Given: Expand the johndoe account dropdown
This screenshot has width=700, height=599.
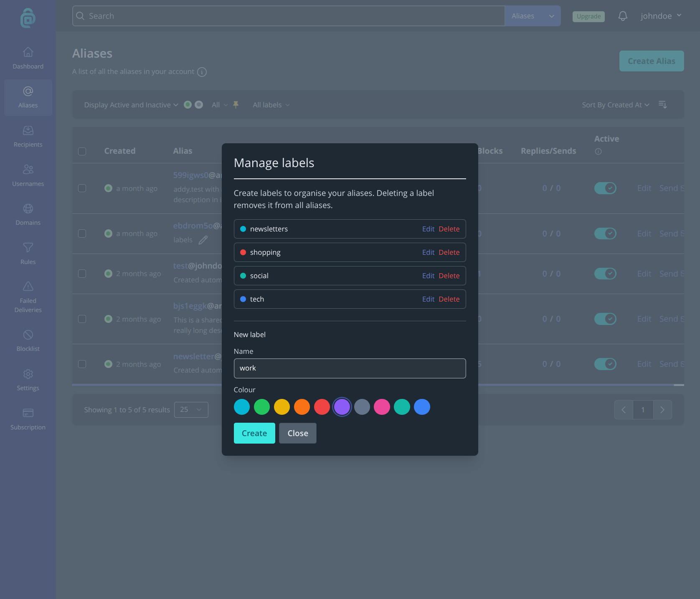Looking at the screenshot, I should tap(661, 16).
